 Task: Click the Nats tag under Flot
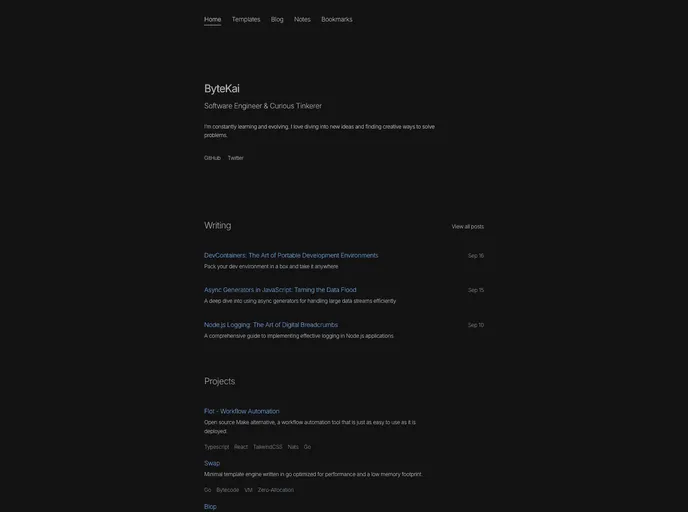pos(293,447)
